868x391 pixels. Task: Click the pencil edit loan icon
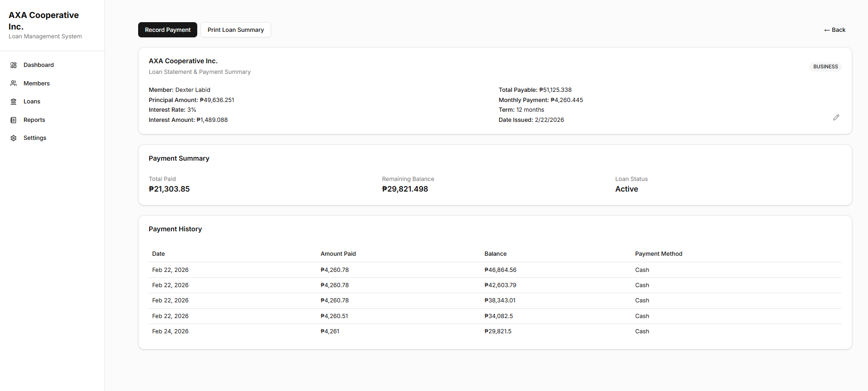836,118
